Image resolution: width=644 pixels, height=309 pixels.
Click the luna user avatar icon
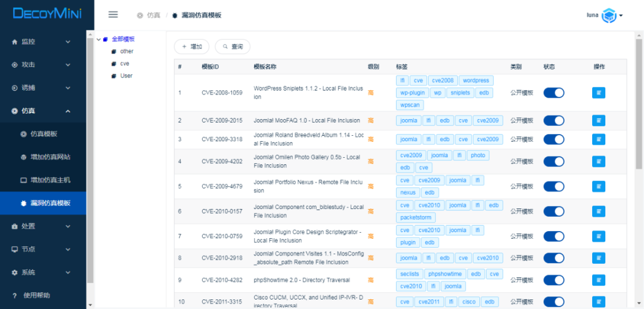(x=609, y=15)
